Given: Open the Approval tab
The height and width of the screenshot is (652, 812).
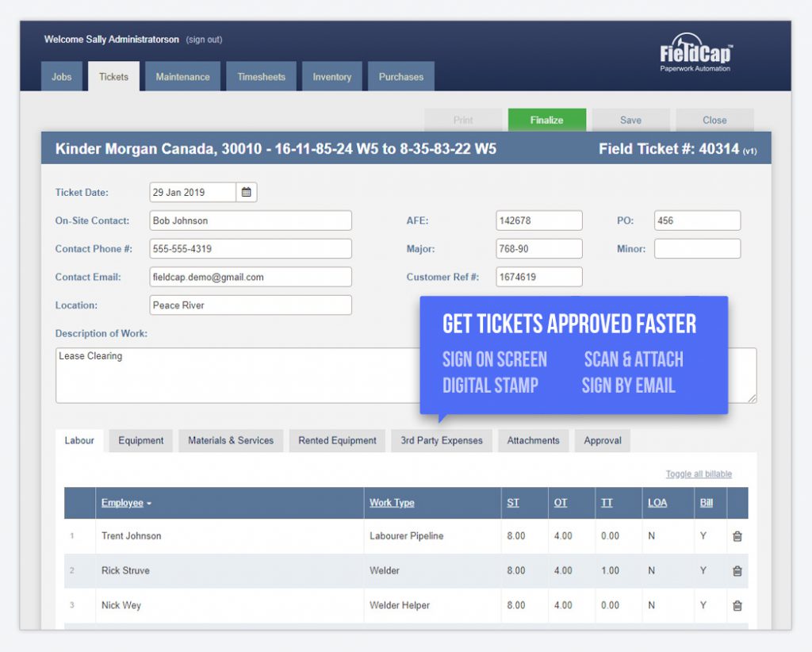Looking at the screenshot, I should click(x=602, y=440).
